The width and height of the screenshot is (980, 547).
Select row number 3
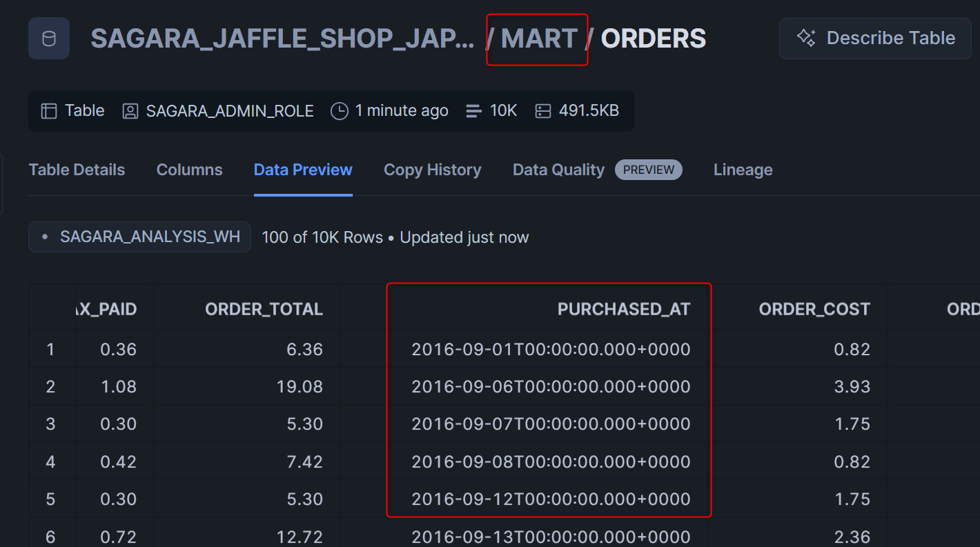point(50,424)
